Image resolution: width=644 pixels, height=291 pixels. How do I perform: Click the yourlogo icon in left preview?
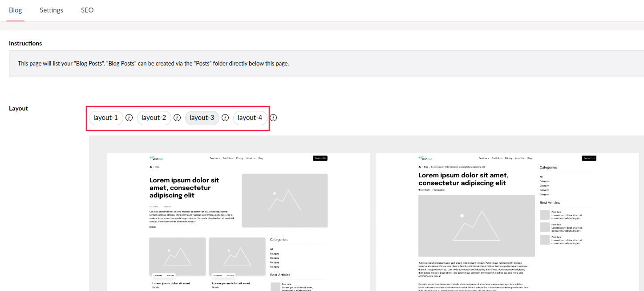[x=157, y=158]
